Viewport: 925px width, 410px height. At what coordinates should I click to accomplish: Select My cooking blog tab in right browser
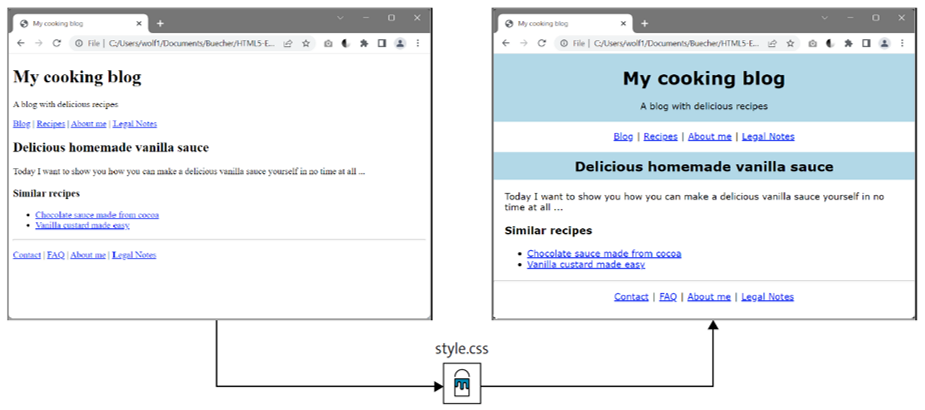(565, 24)
